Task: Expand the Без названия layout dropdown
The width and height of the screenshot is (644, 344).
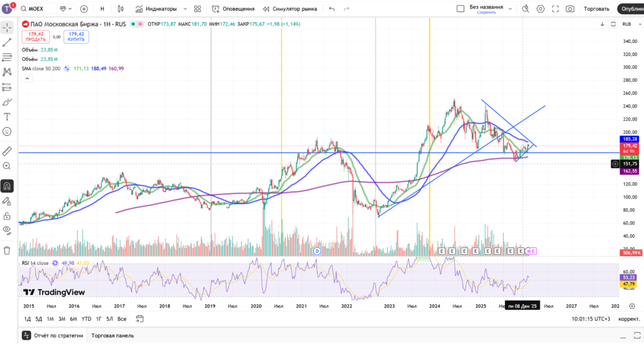Action: click(510, 9)
